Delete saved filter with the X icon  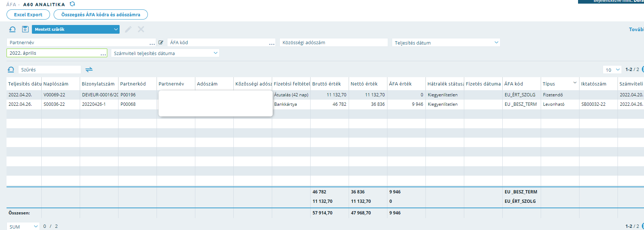pos(141,29)
